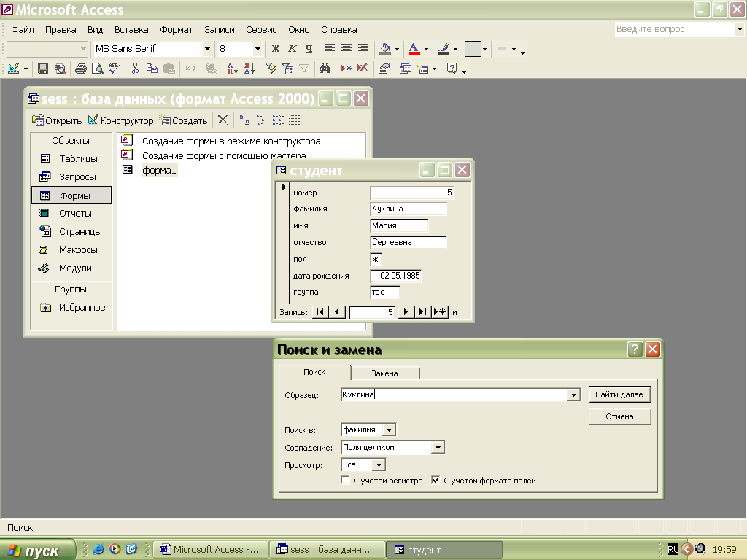Sort descending with the Z-A icon

click(x=249, y=69)
